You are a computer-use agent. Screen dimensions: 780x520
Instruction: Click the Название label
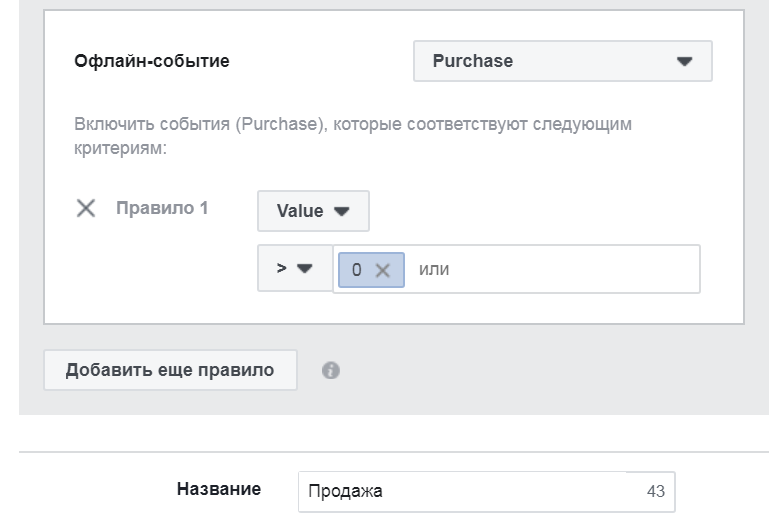click(x=219, y=489)
